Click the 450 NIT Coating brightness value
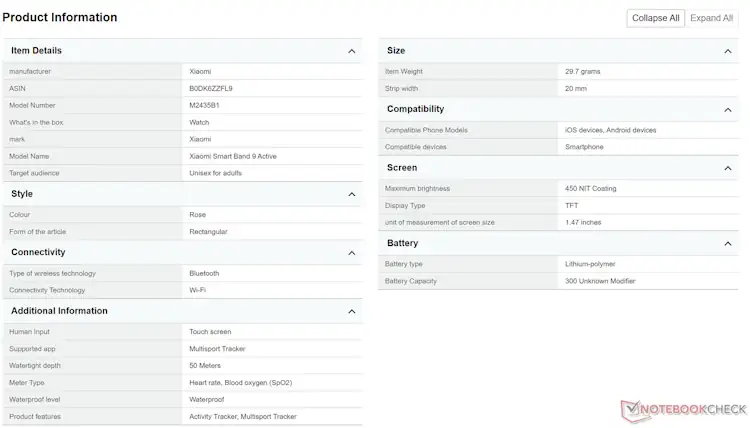The height and width of the screenshot is (428, 750). click(x=591, y=188)
